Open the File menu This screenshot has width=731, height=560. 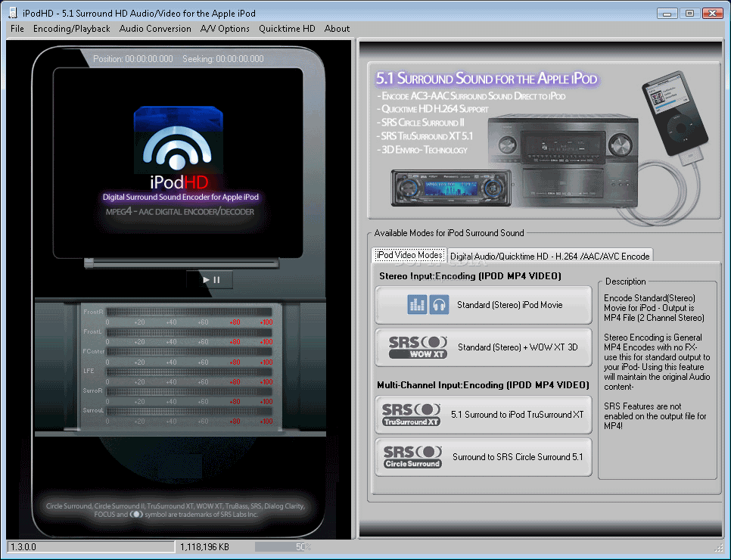pyautogui.click(x=17, y=29)
